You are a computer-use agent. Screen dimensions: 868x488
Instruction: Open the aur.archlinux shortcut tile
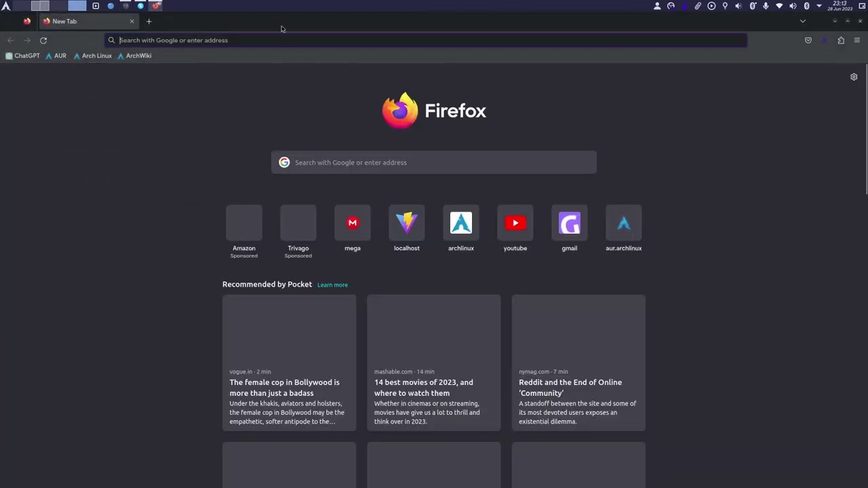624,229
